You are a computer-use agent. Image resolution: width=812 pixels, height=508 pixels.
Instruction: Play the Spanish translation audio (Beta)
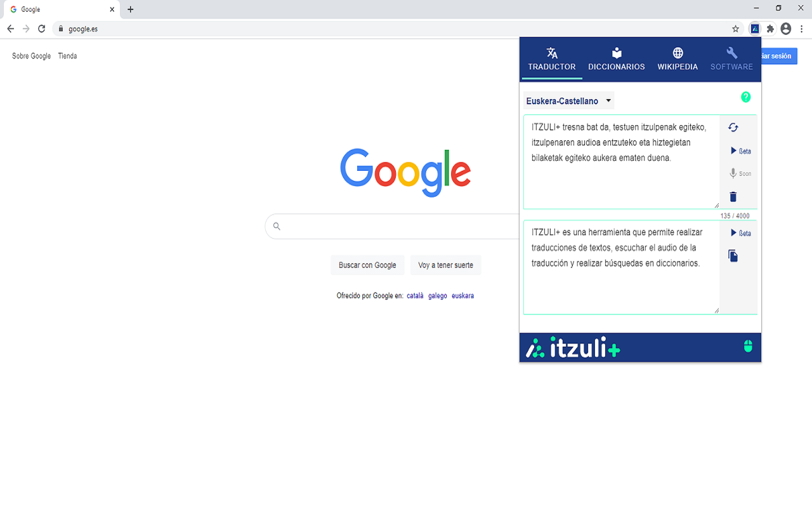click(739, 233)
